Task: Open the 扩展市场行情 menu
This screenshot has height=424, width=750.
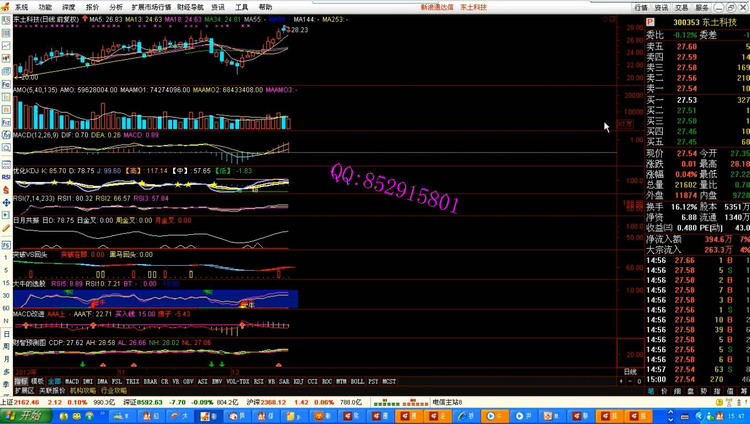Action: point(153,6)
